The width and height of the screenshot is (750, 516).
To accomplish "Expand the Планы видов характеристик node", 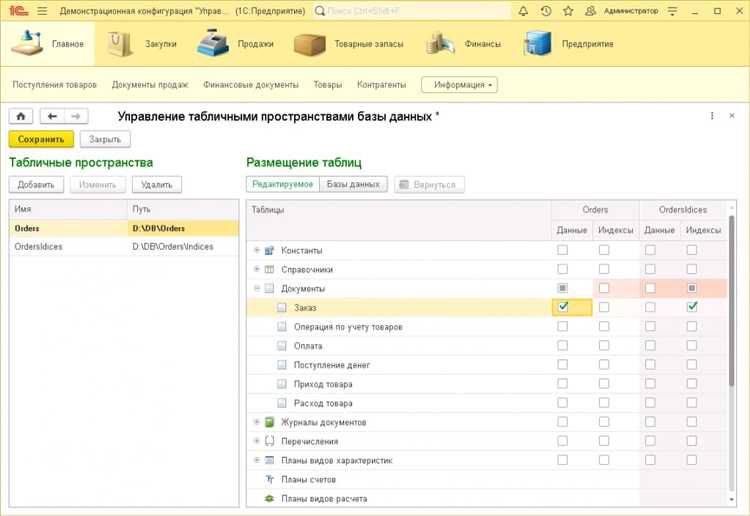I will [257, 460].
